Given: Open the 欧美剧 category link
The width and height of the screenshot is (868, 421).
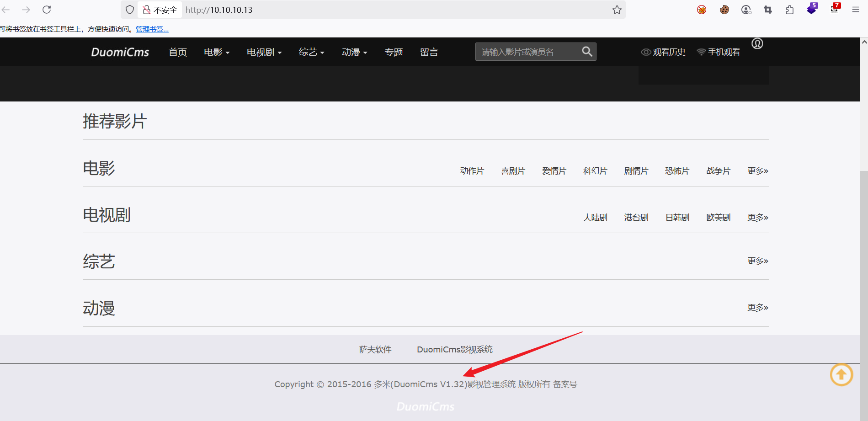Looking at the screenshot, I should coord(719,218).
